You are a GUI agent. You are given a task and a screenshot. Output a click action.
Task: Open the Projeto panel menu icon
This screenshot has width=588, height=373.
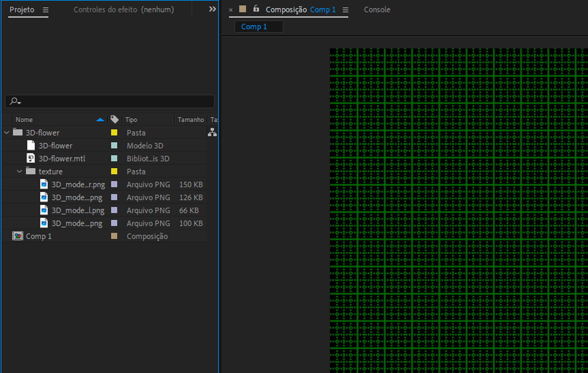45,10
